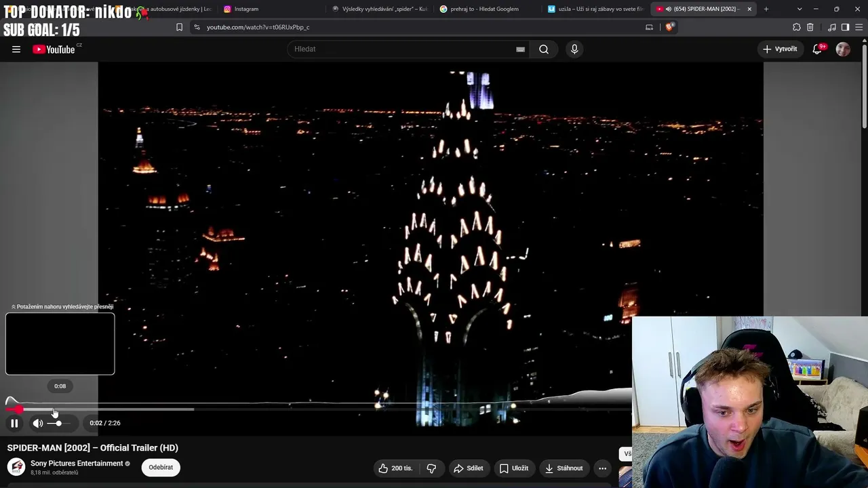Open the media control music note icon
This screenshot has width=868, height=488.
click(x=832, y=27)
